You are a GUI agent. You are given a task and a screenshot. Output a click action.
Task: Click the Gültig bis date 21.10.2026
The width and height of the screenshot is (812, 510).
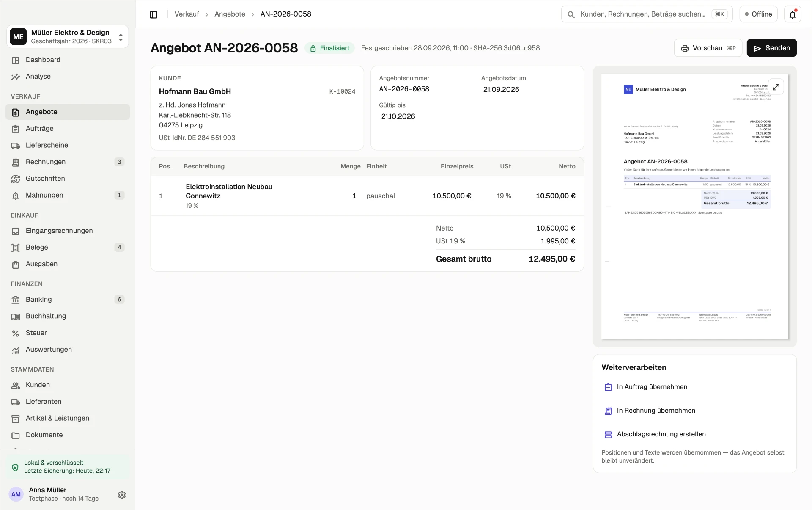point(398,116)
